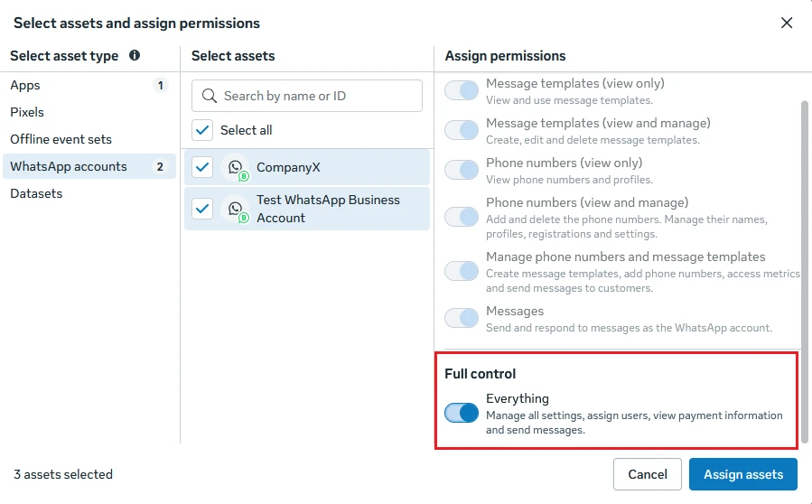The width and height of the screenshot is (812, 504).
Task: Uncheck the Select all checkbox
Action: coord(202,130)
